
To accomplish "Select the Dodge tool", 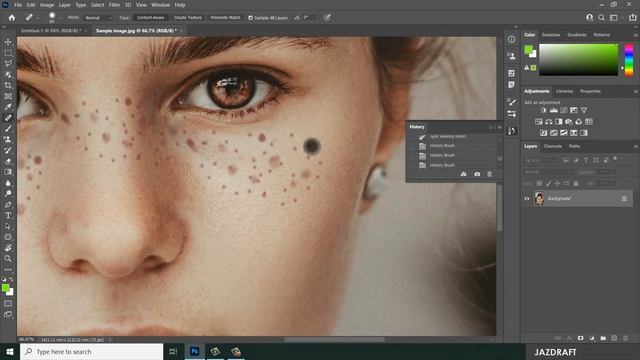I will (x=8, y=193).
